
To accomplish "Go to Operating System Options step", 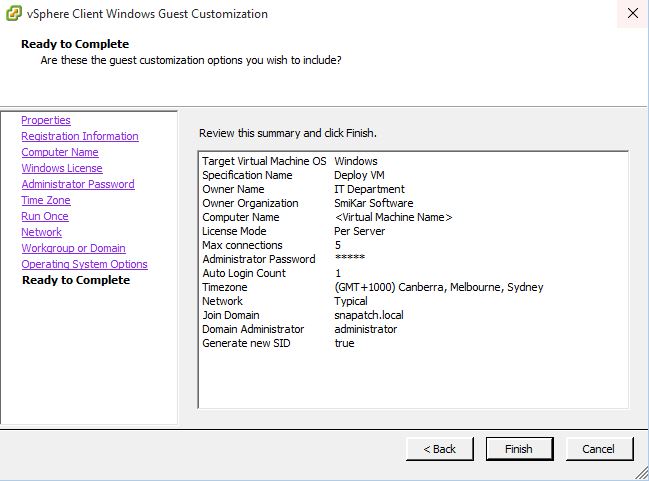I will click(84, 264).
